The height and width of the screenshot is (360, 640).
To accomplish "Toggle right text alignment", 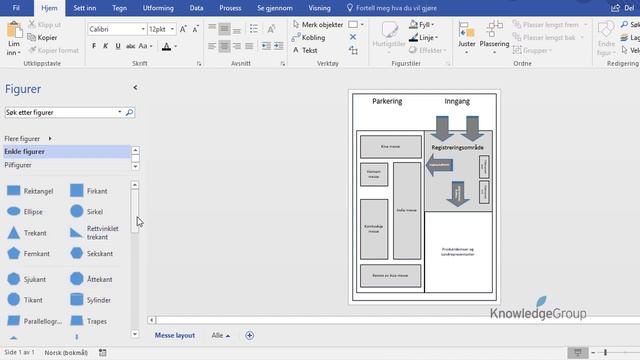I will tap(236, 46).
